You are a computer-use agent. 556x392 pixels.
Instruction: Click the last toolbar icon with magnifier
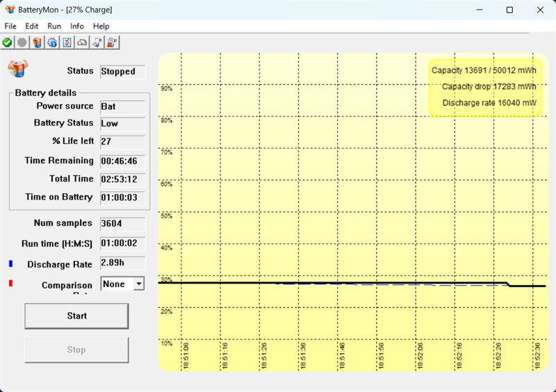(112, 42)
